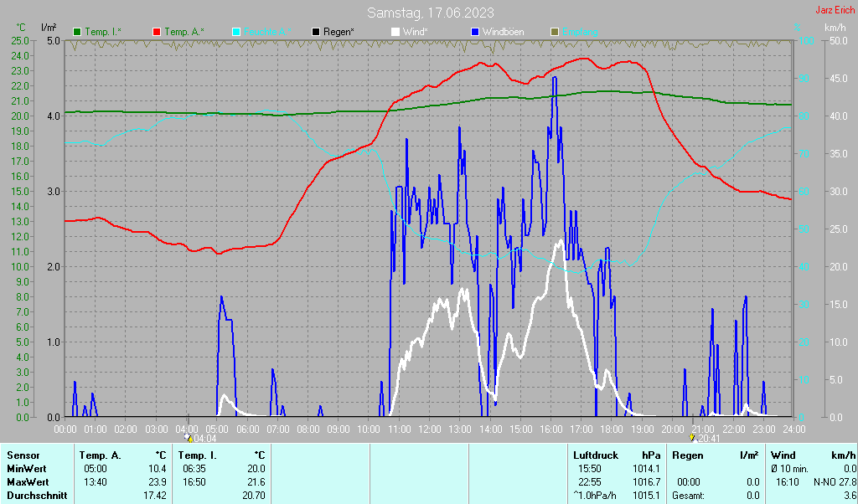The height and width of the screenshot is (504, 858).
Task: Click the km/h axis unit label
Action: tap(835, 28)
